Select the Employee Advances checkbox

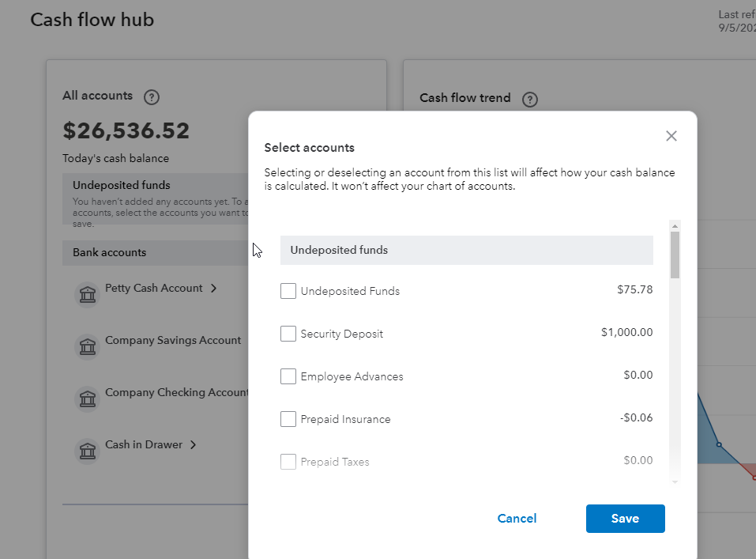point(288,376)
